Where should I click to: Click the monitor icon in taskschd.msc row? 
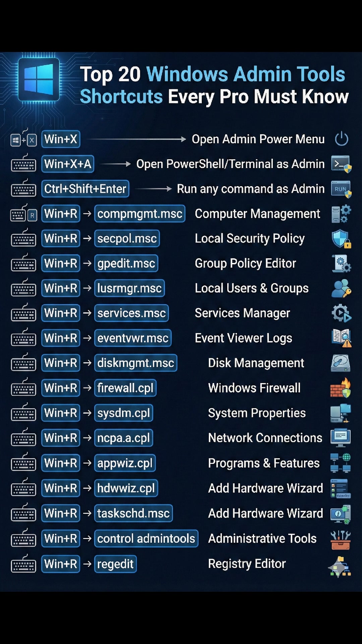341,514
